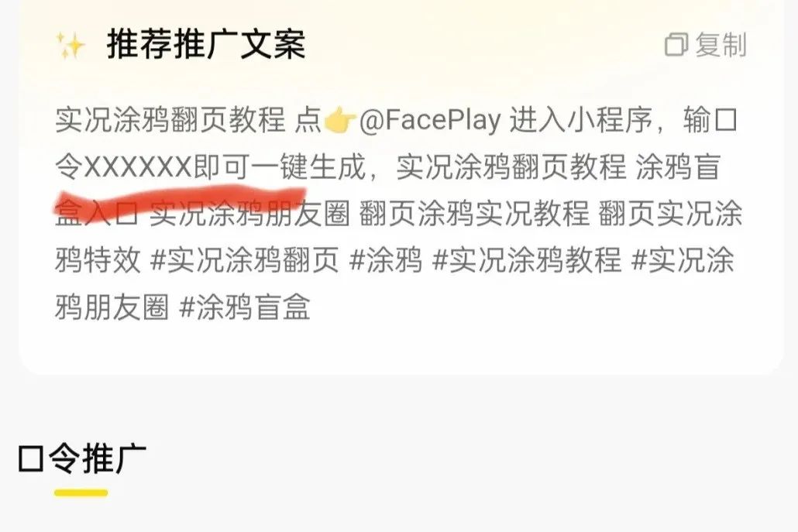Click the pointing hand emoji
798x532 pixels.
click(340, 121)
